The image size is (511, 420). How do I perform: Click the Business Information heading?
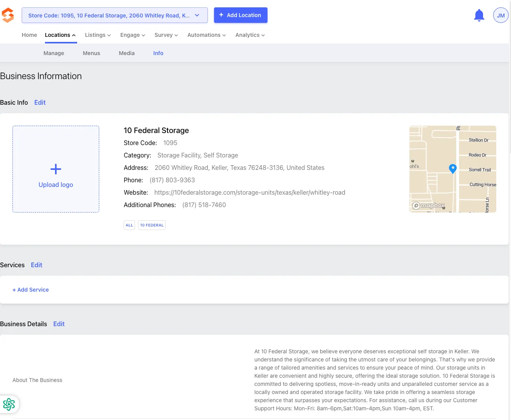pyautogui.click(x=41, y=76)
